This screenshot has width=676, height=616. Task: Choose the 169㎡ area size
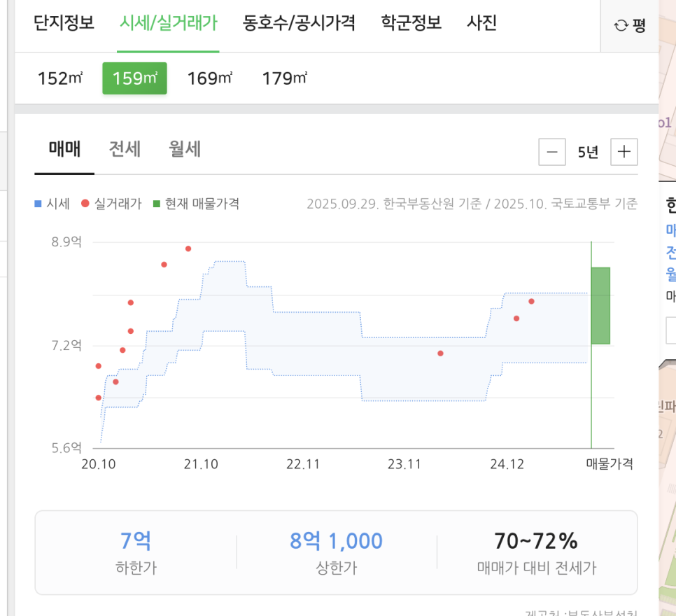click(x=209, y=78)
